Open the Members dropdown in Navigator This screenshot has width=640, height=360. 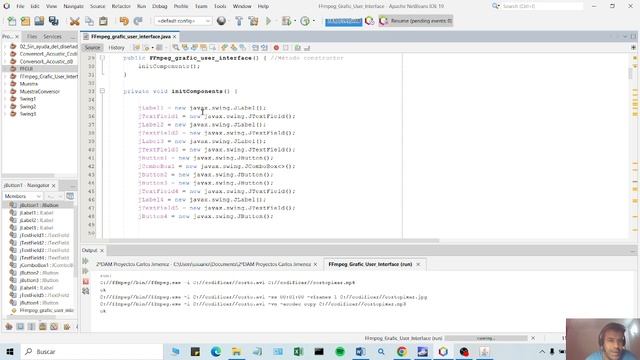(22, 196)
